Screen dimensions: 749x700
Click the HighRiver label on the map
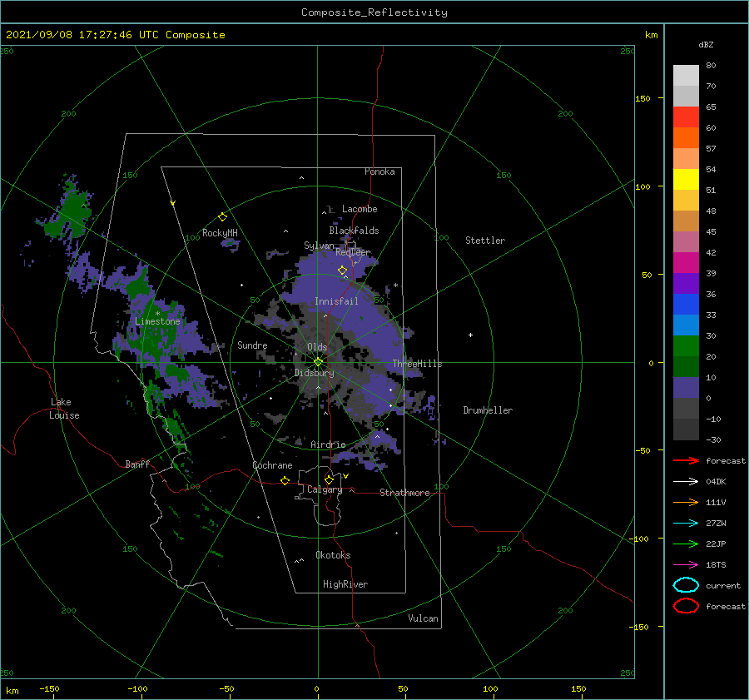click(345, 584)
